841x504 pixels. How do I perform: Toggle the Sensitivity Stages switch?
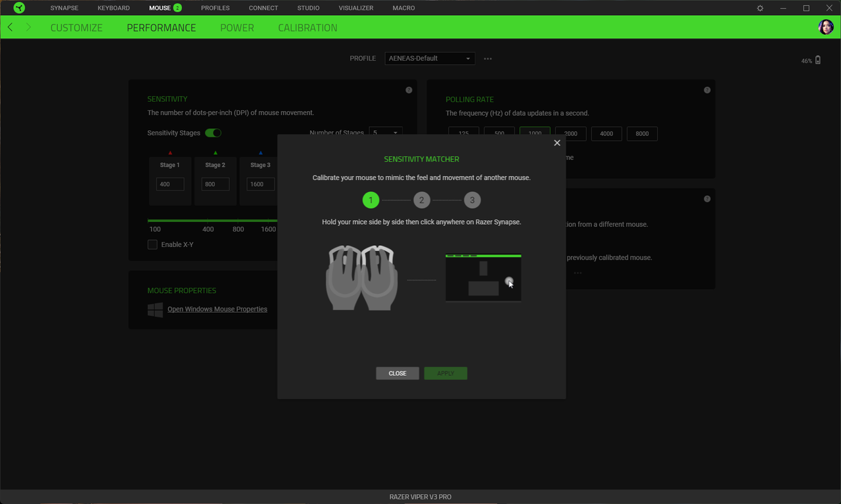click(x=213, y=133)
